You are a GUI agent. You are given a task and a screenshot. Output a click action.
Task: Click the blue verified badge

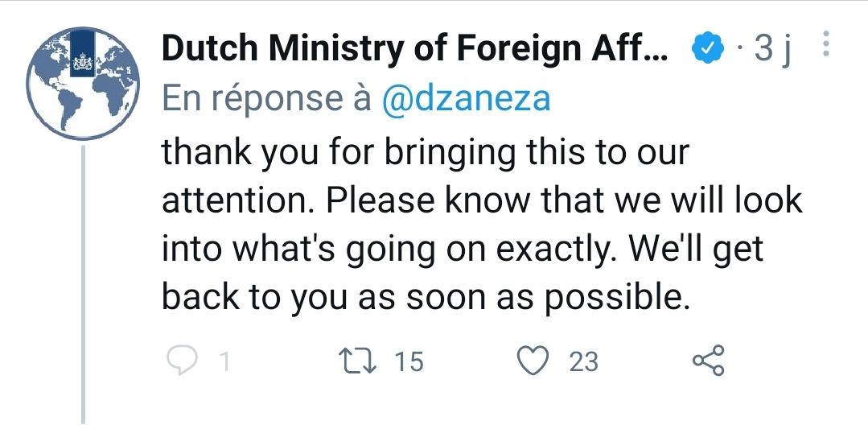706,52
